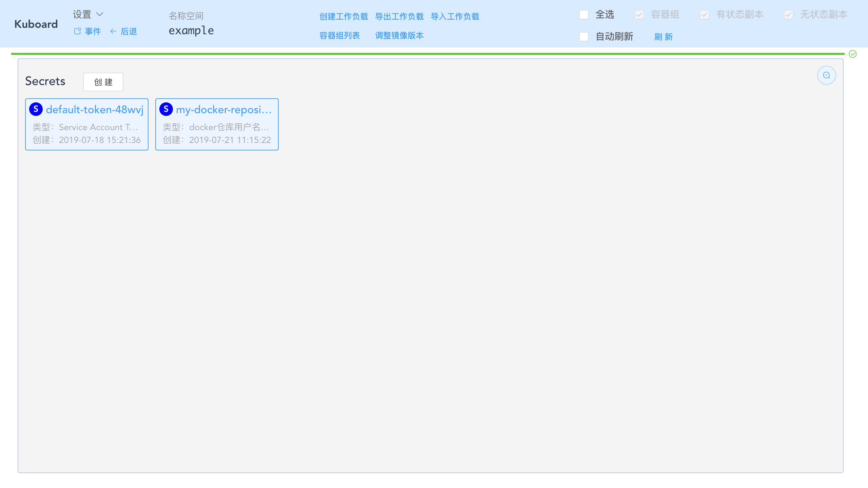Viewport: 868px width, 488px height.
Task: Click the S icon on my-docker-repository card
Action: click(166, 109)
